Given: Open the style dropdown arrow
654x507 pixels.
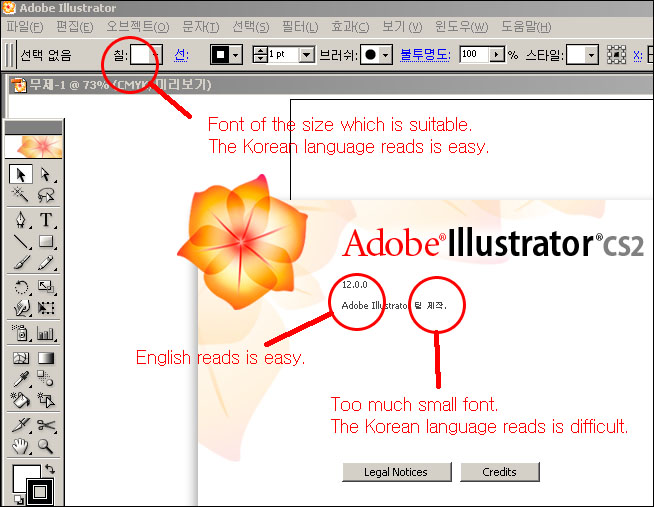Looking at the screenshot, I should (x=591, y=55).
